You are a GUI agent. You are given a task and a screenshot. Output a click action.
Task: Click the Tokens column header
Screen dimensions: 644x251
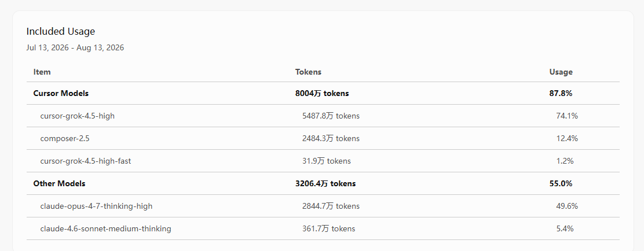pyautogui.click(x=308, y=72)
